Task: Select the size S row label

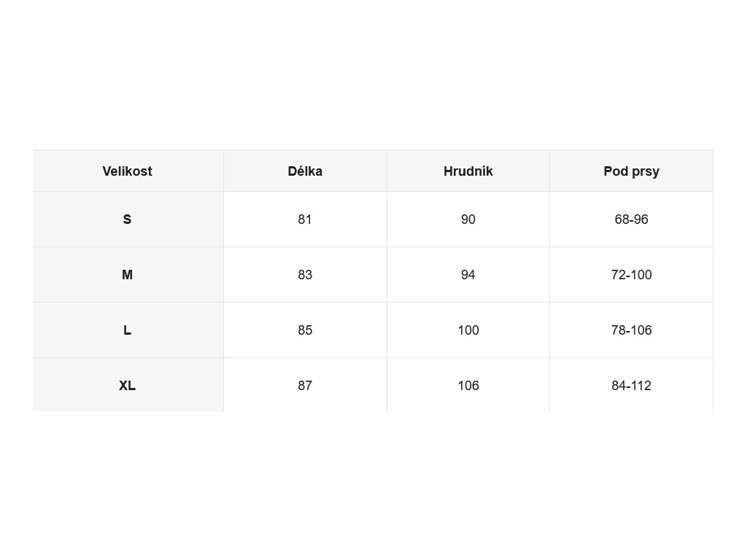Action: (x=127, y=219)
